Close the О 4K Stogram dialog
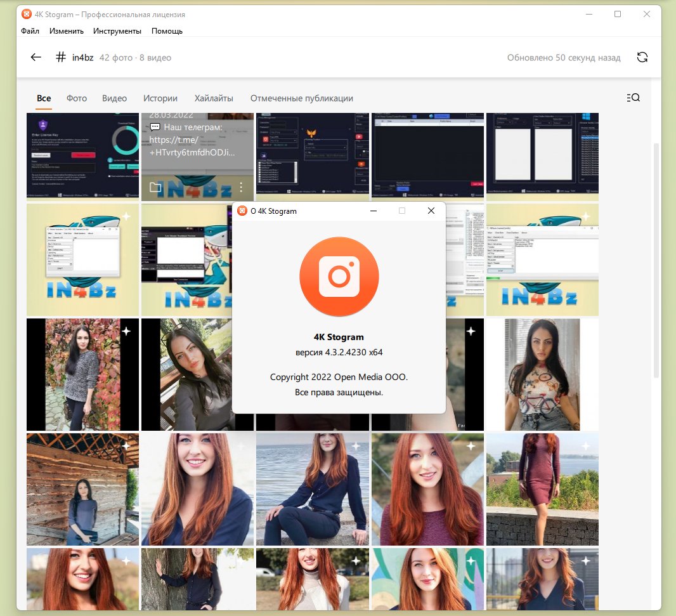 [x=431, y=211]
